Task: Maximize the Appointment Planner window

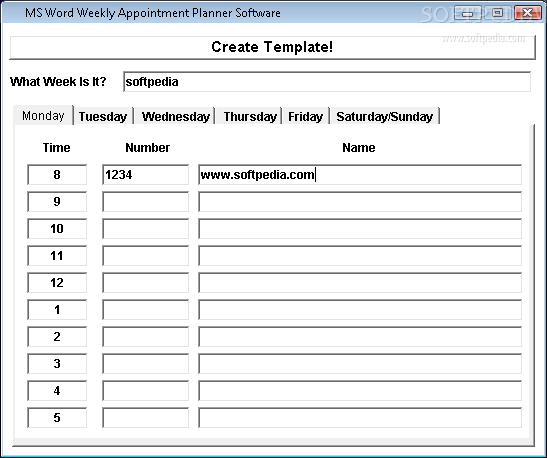Action: pyautogui.click(x=497, y=13)
